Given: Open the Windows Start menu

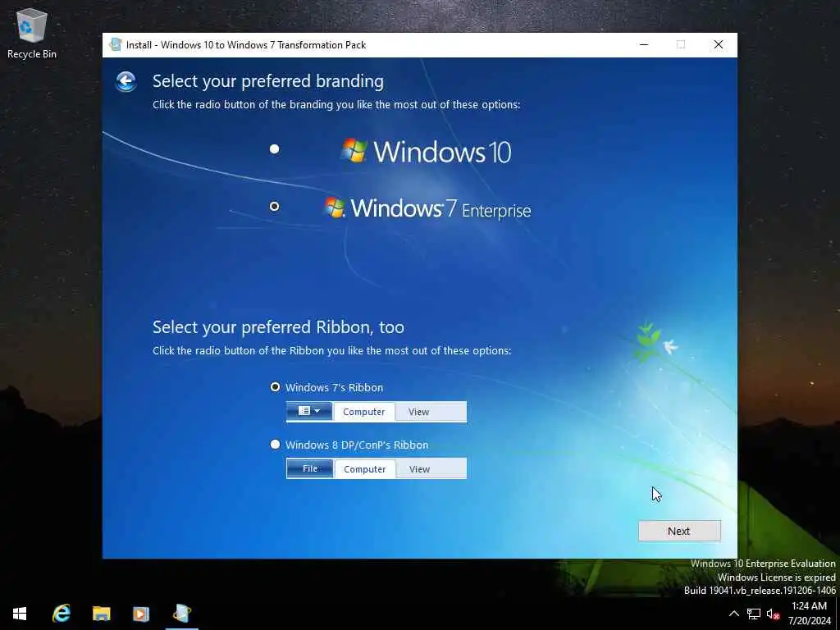Looking at the screenshot, I should coord(20,614).
